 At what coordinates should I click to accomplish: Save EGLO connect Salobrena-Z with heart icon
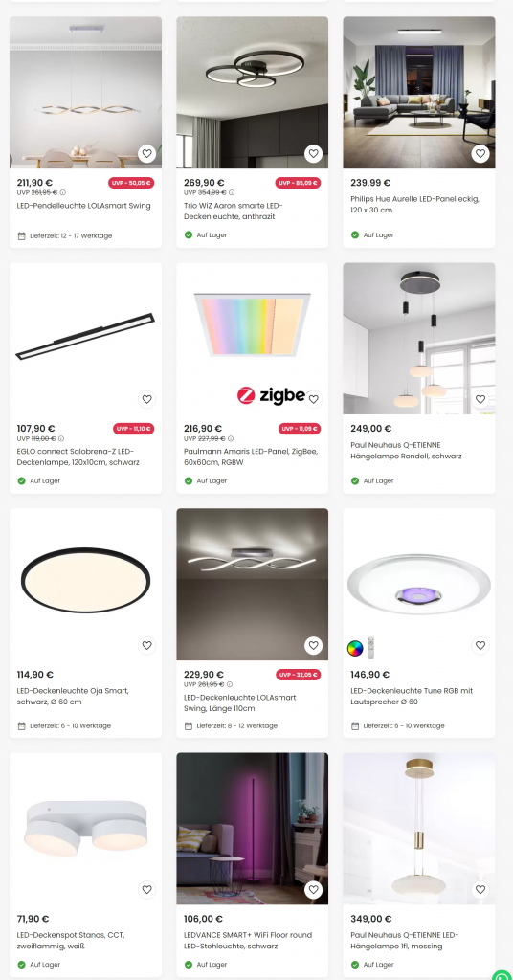click(146, 399)
